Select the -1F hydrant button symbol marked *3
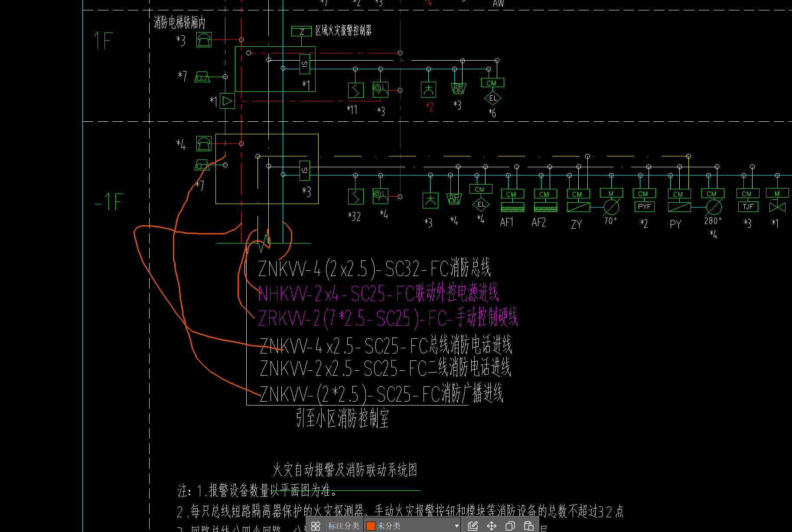Viewport: 792px width, 532px height. pyautogui.click(x=430, y=201)
